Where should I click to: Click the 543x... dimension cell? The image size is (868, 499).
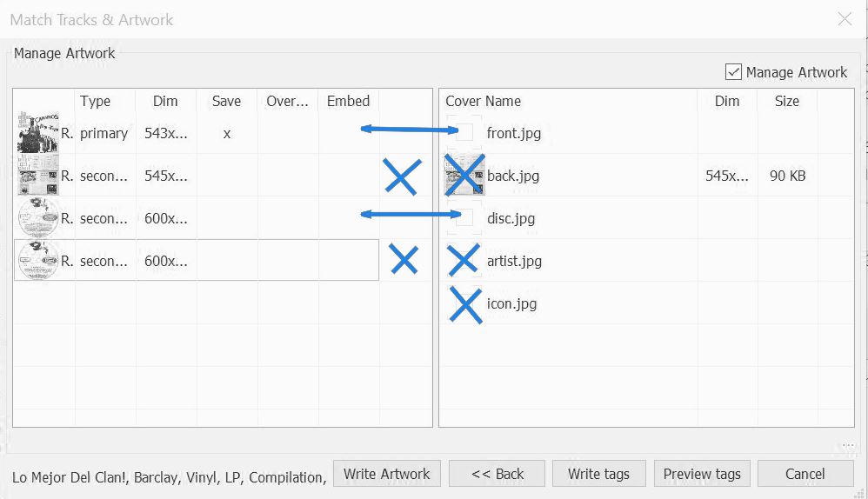(x=165, y=133)
